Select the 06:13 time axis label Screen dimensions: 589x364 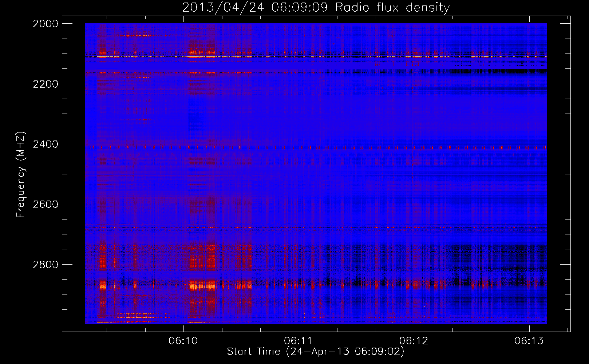pos(529,341)
